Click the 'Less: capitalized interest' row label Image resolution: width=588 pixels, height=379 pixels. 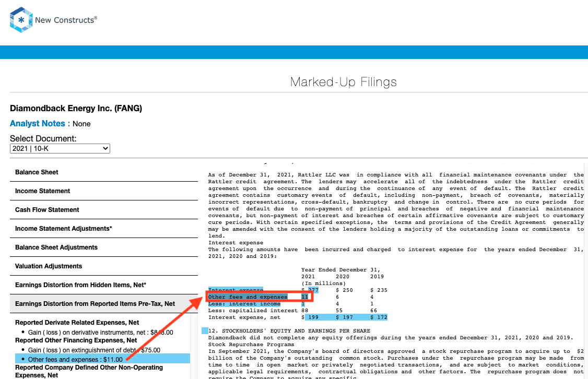(x=253, y=311)
